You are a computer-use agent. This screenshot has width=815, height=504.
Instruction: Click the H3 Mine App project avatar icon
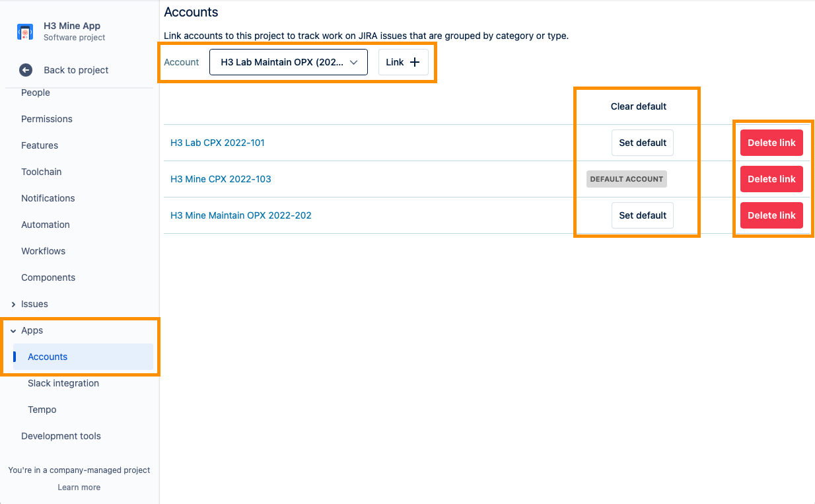coord(25,32)
